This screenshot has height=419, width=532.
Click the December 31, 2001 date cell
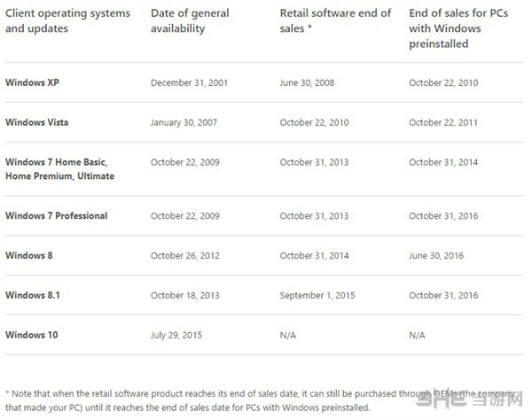[192, 82]
